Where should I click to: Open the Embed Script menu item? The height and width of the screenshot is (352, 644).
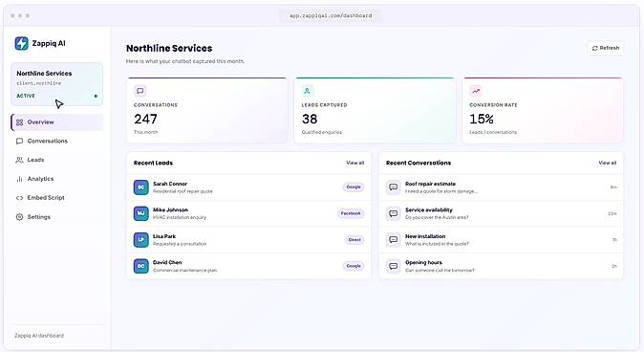click(56, 198)
